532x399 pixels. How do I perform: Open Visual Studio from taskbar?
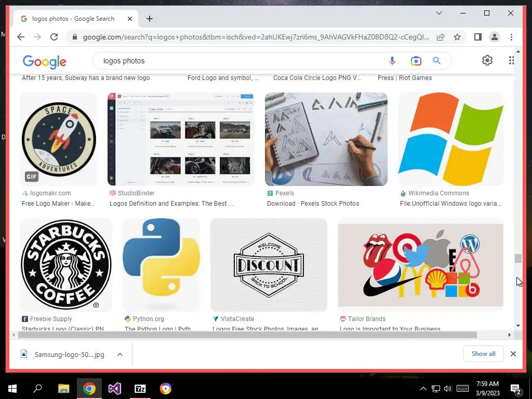click(x=115, y=389)
